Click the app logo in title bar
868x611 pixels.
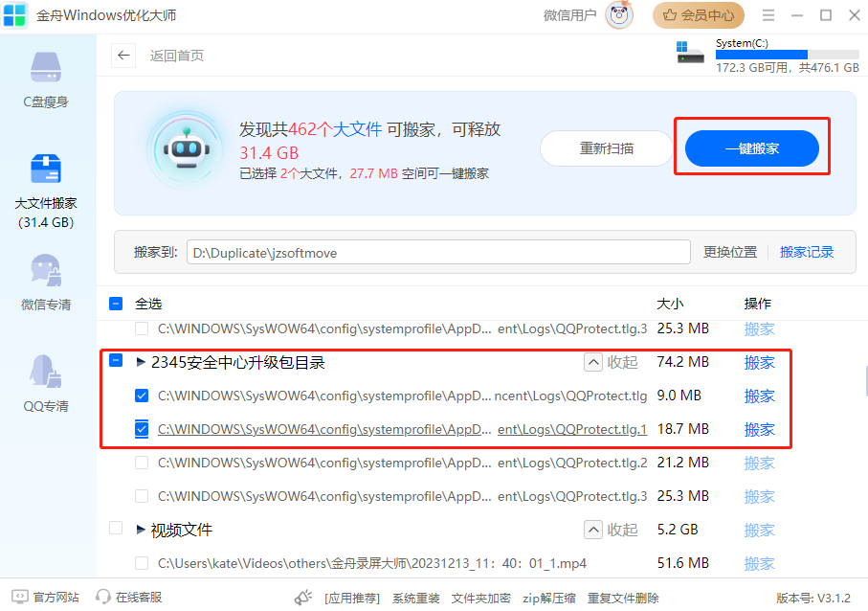click(14, 15)
